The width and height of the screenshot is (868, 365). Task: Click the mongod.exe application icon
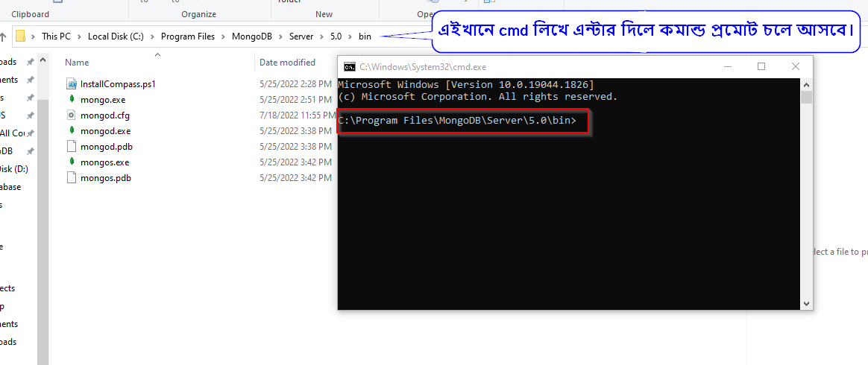click(x=72, y=131)
